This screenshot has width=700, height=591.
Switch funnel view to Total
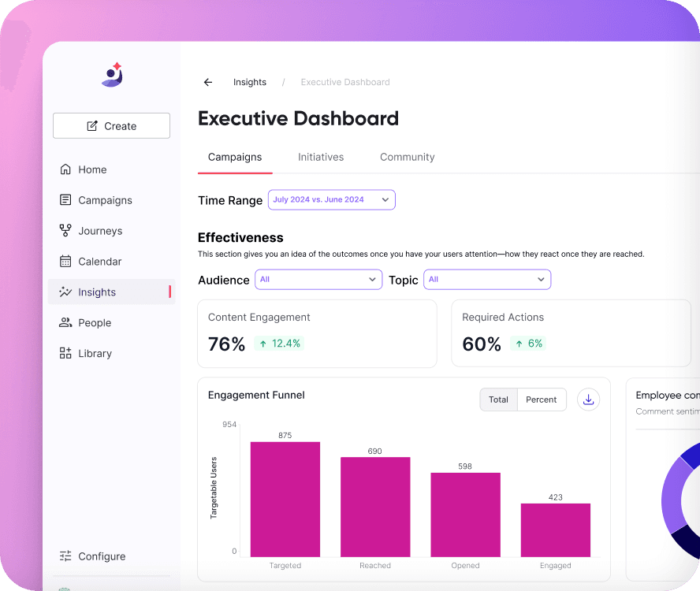click(499, 400)
